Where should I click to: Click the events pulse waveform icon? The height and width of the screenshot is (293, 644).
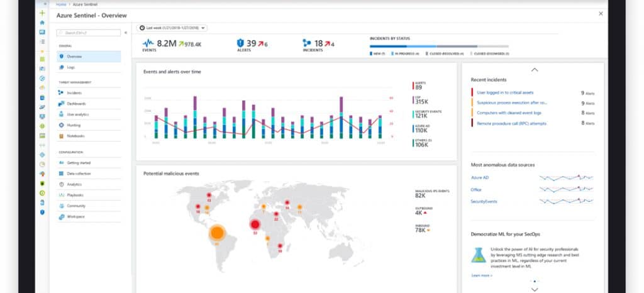(x=148, y=43)
